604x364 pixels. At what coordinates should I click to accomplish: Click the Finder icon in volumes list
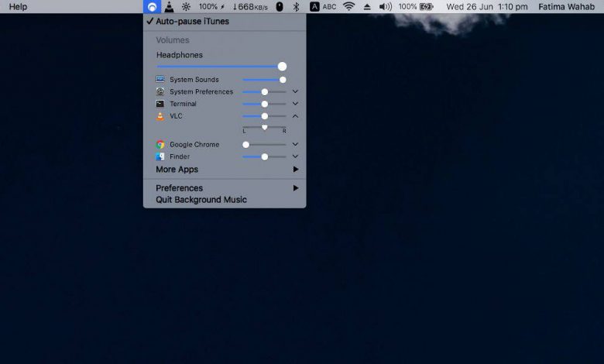point(160,156)
